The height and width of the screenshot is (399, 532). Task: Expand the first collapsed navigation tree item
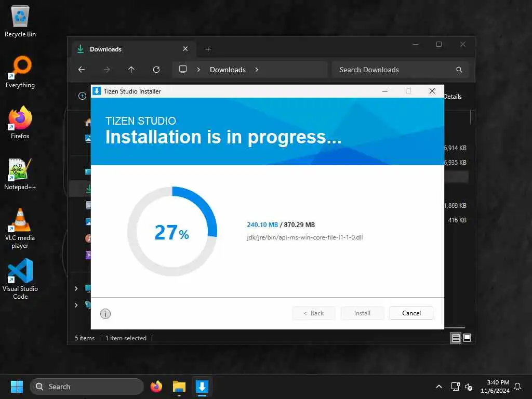point(76,288)
